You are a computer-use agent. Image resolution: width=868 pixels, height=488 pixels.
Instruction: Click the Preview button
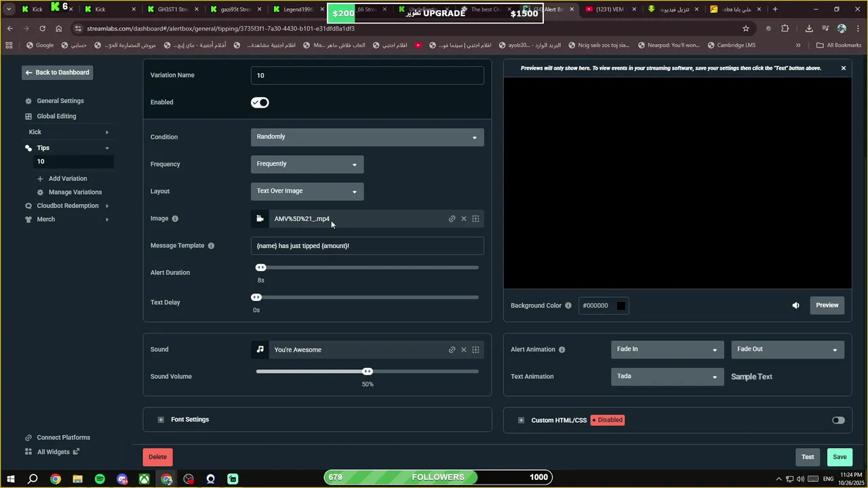[827, 305]
